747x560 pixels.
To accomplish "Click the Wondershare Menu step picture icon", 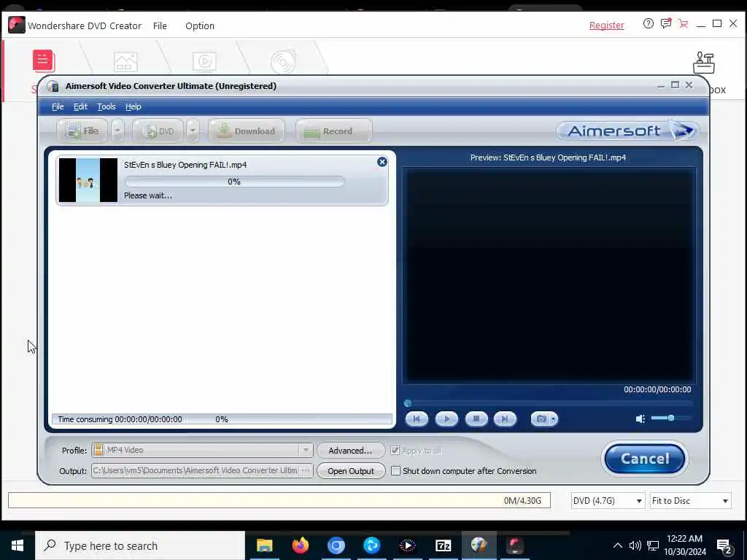I will 125,62.
